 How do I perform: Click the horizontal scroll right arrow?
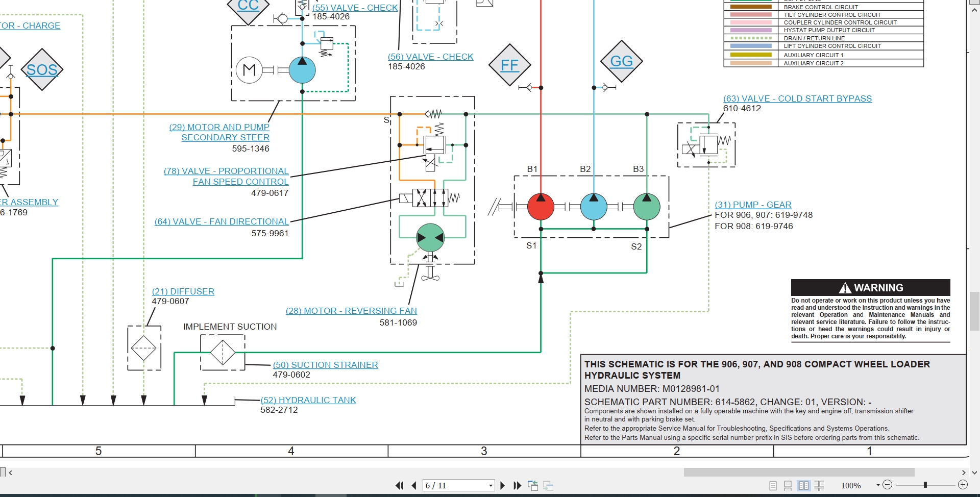(x=964, y=473)
